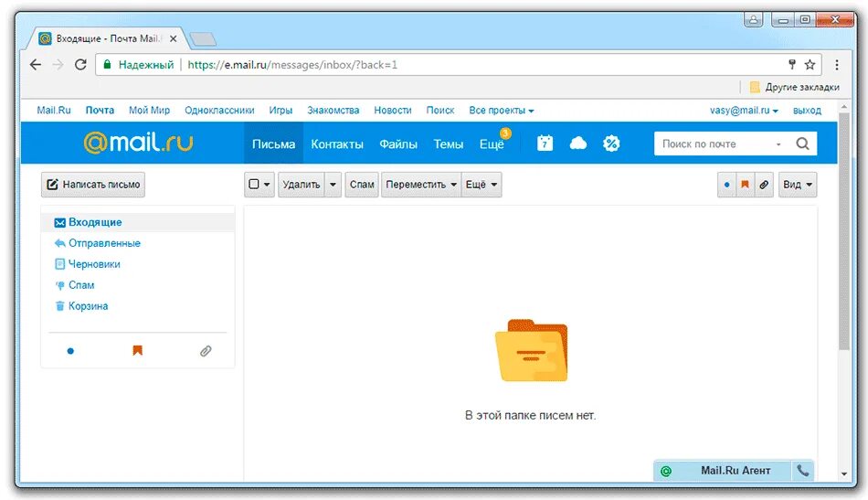Close the Входящие browser tab

(x=174, y=38)
